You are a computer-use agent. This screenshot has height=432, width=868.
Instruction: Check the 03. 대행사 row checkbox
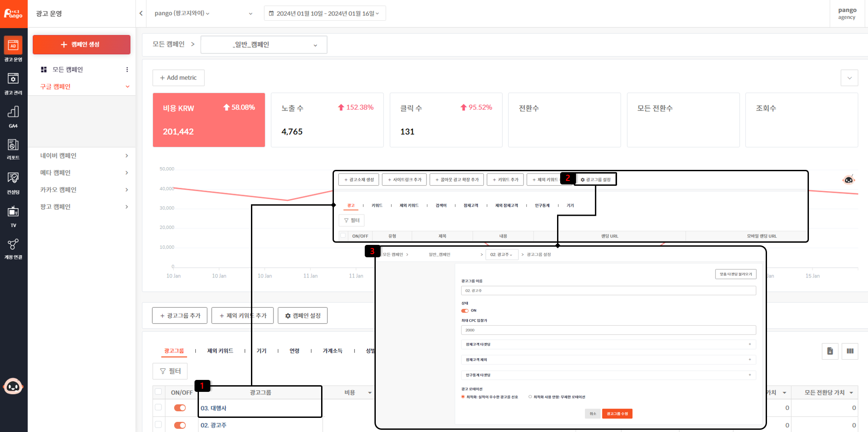click(x=158, y=407)
